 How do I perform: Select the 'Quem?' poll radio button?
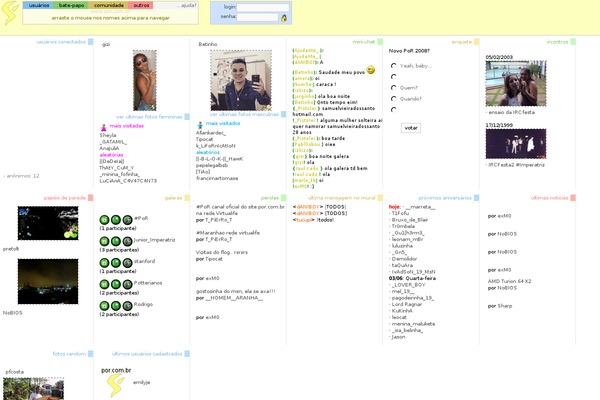392,87
